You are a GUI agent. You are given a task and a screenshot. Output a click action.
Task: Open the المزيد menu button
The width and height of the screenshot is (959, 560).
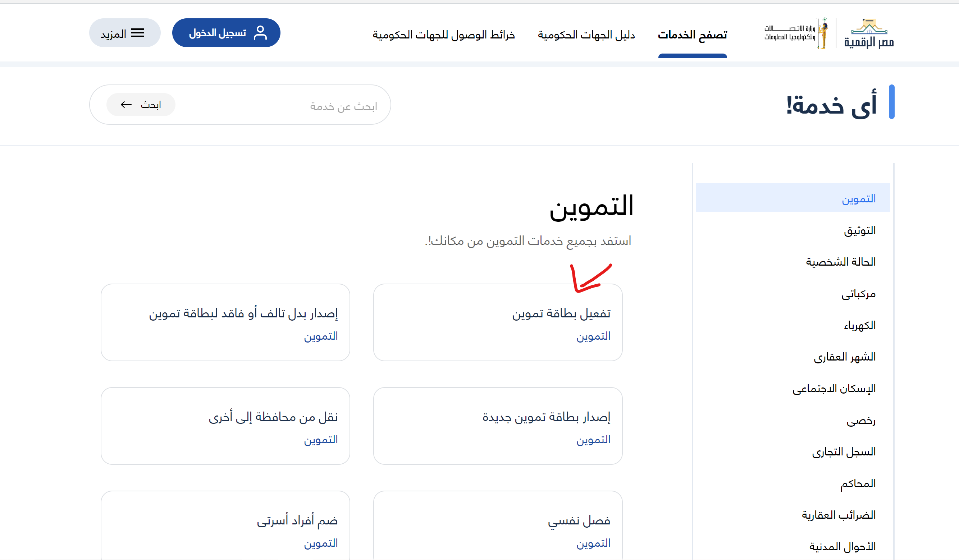(x=125, y=33)
